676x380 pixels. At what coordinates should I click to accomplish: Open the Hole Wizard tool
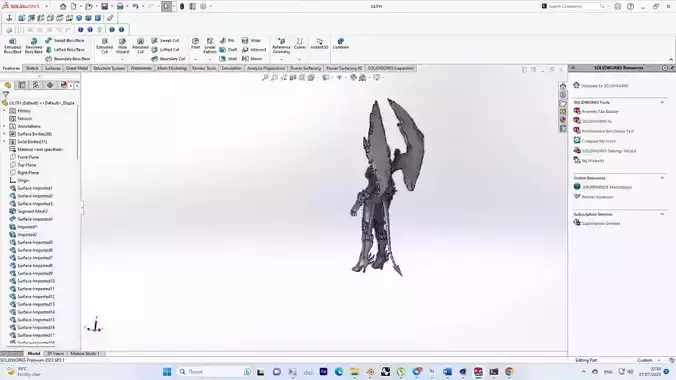click(x=122, y=46)
